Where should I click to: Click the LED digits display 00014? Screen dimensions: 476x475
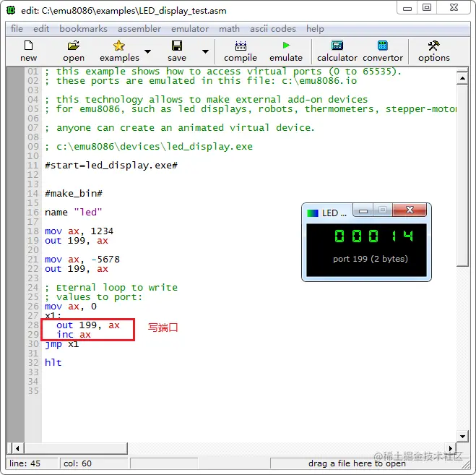(373, 236)
